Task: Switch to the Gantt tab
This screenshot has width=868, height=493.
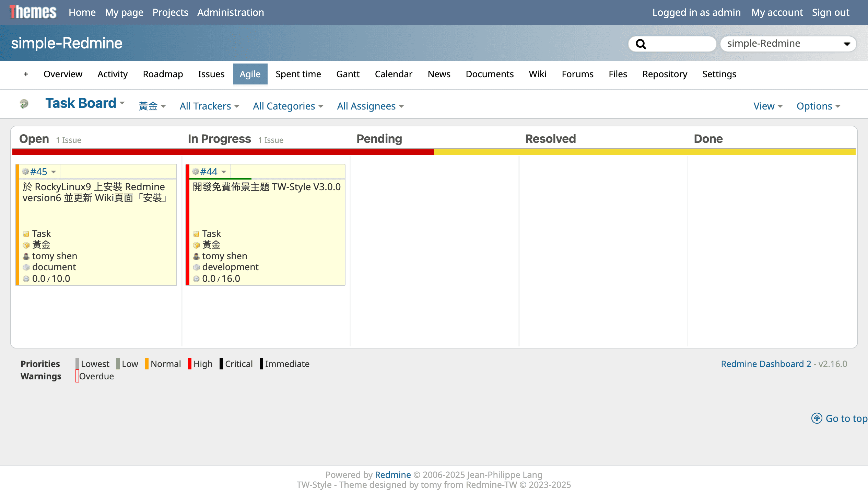Action: (348, 74)
